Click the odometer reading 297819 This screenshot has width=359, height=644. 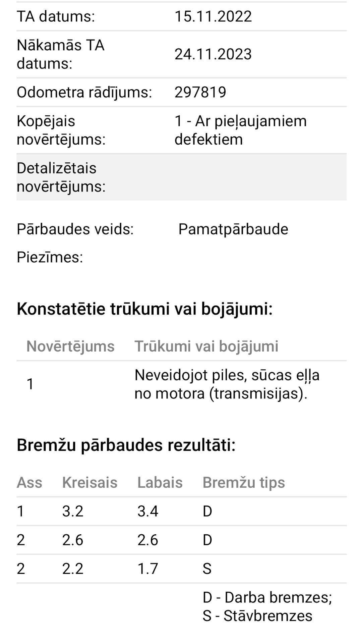pos(200,92)
